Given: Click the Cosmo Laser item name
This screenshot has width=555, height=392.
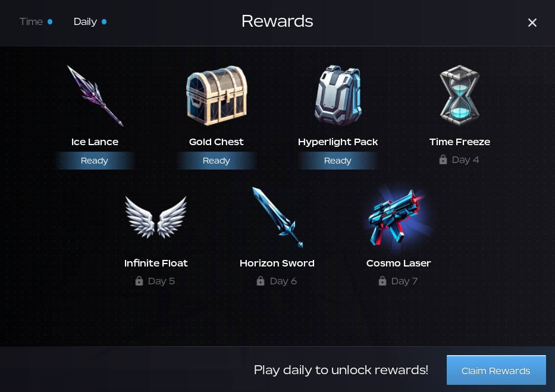Looking at the screenshot, I should [x=399, y=263].
